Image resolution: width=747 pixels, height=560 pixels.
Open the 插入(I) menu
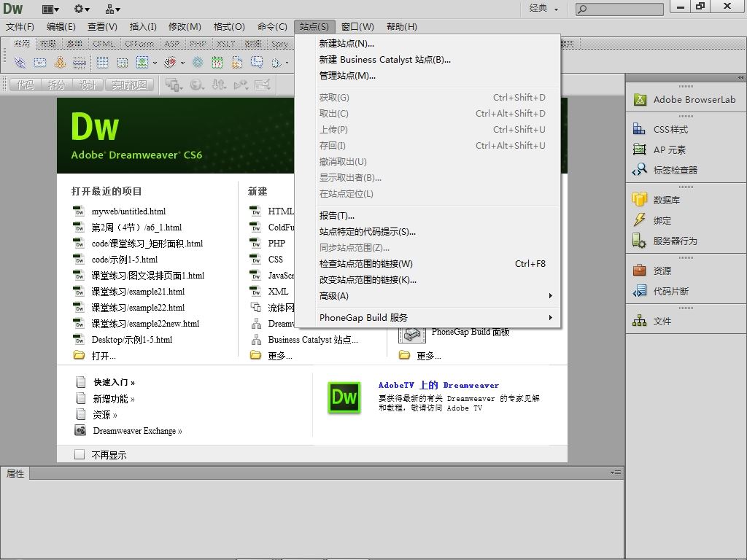(x=143, y=27)
